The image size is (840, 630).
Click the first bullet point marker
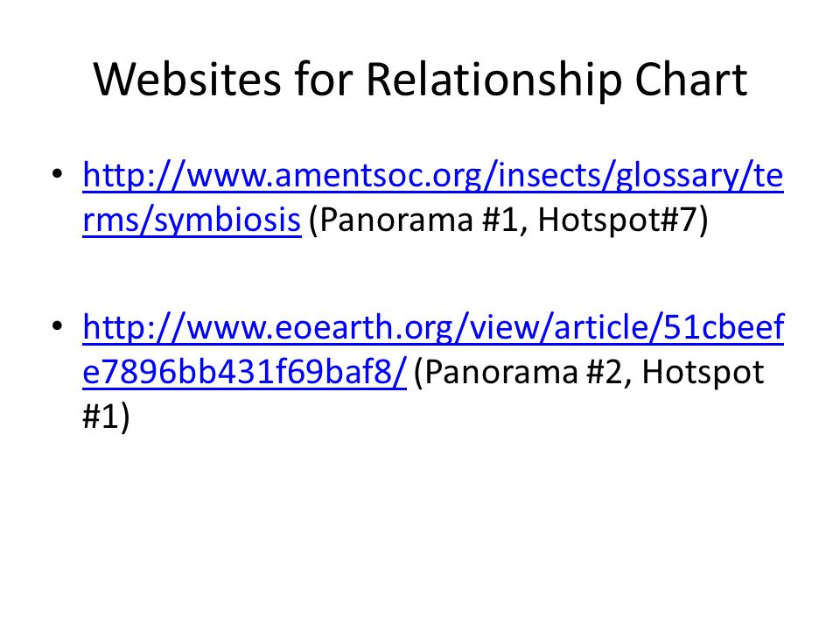(58, 174)
